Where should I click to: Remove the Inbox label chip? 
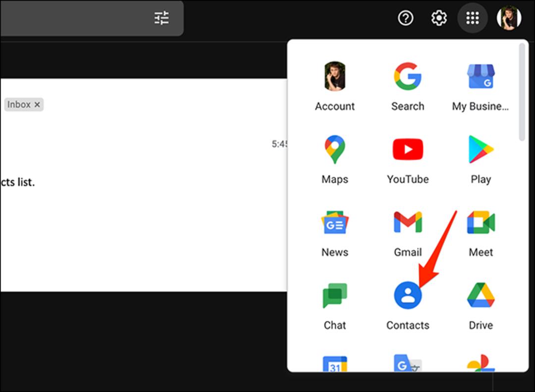point(37,105)
